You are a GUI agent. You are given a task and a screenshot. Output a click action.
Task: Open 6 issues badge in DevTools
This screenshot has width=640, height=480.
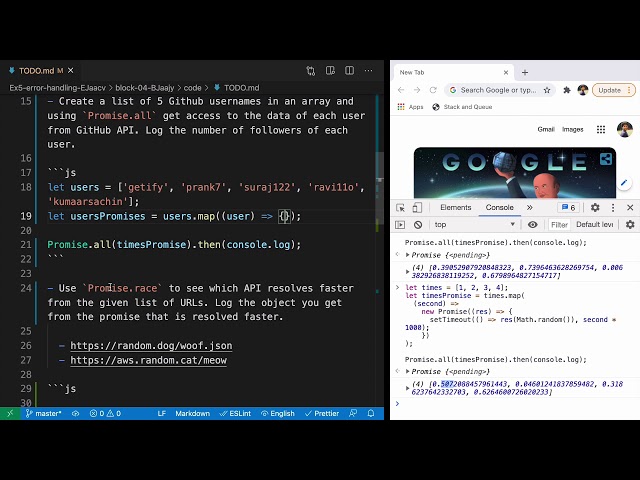point(569,207)
